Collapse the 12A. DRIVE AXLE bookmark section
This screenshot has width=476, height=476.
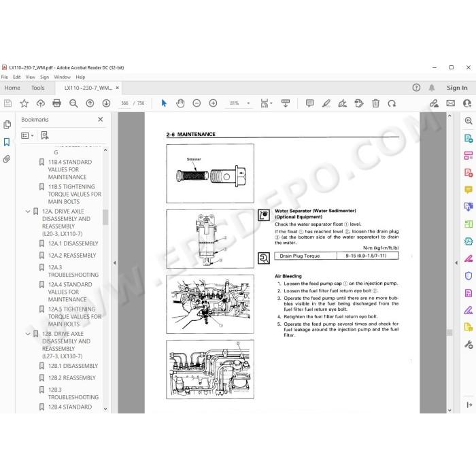[28, 211]
